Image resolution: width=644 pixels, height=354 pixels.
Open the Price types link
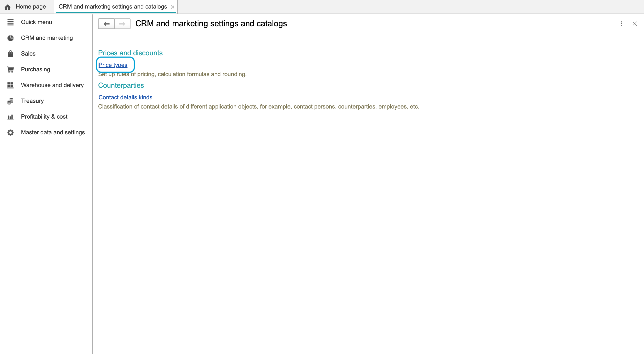pos(113,65)
